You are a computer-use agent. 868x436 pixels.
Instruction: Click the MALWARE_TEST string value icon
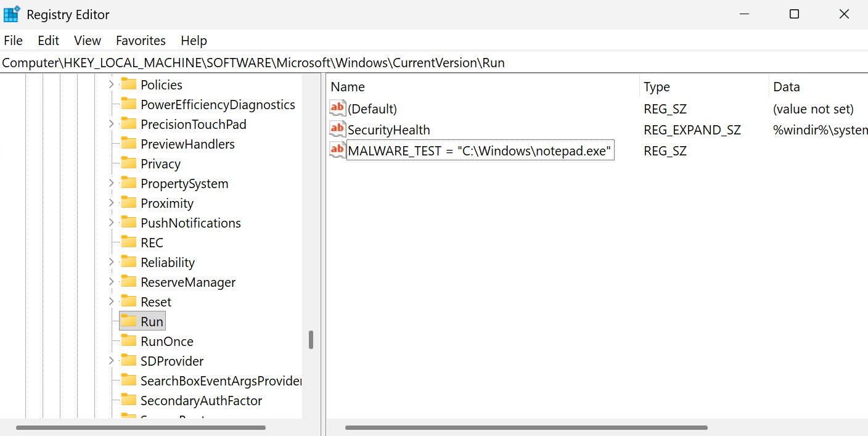[x=338, y=150]
